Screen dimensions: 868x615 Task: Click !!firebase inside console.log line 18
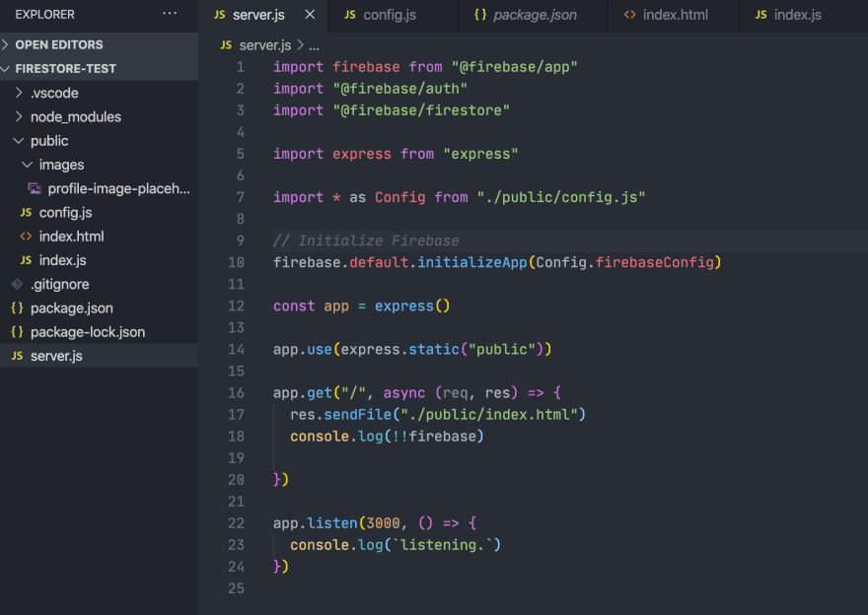point(433,437)
